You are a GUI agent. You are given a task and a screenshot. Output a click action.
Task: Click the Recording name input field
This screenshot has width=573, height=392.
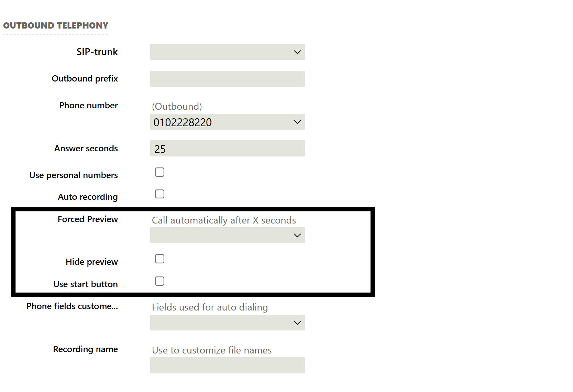tap(227, 366)
